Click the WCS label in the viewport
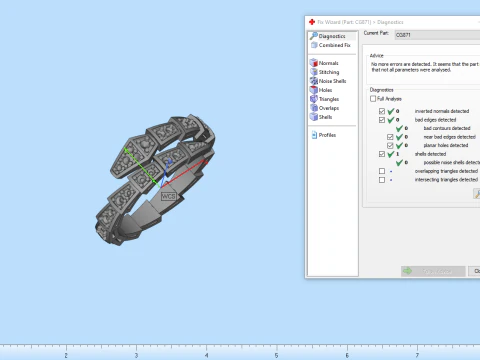480x360 pixels. click(x=168, y=196)
